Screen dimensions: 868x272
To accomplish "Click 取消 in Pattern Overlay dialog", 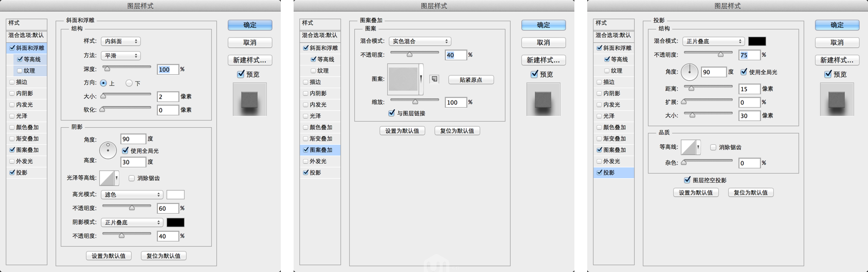I will pos(544,42).
